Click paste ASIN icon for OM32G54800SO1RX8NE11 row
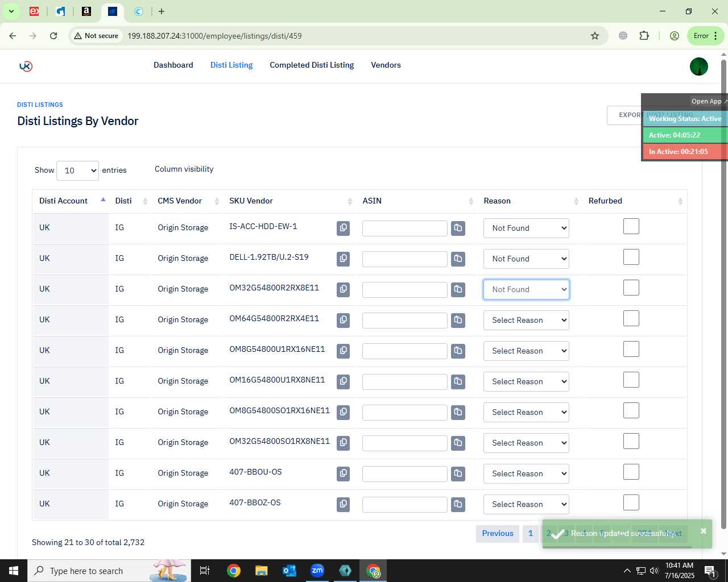 pyautogui.click(x=458, y=443)
